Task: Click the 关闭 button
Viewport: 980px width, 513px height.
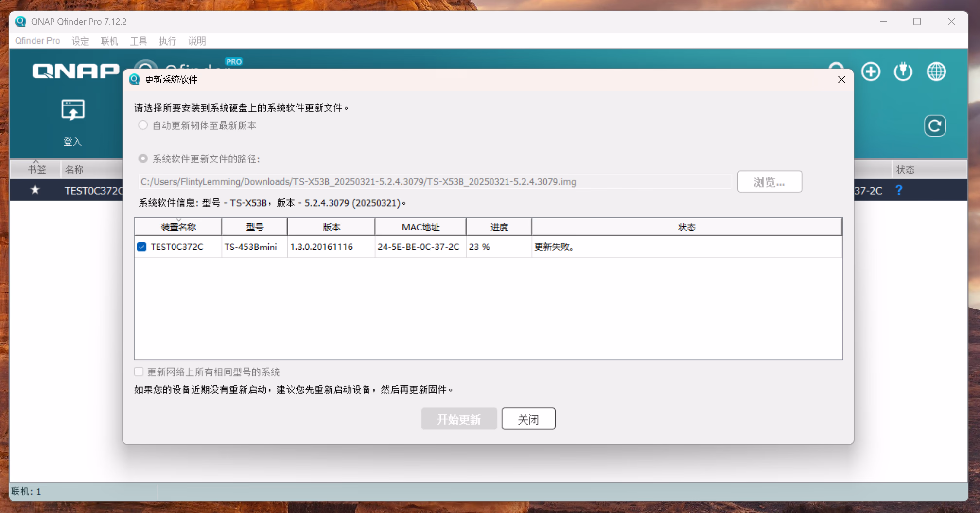Action: tap(528, 419)
